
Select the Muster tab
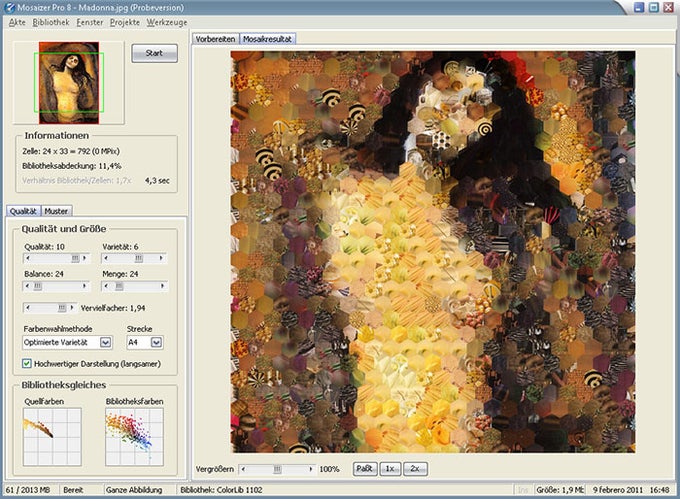click(56, 211)
